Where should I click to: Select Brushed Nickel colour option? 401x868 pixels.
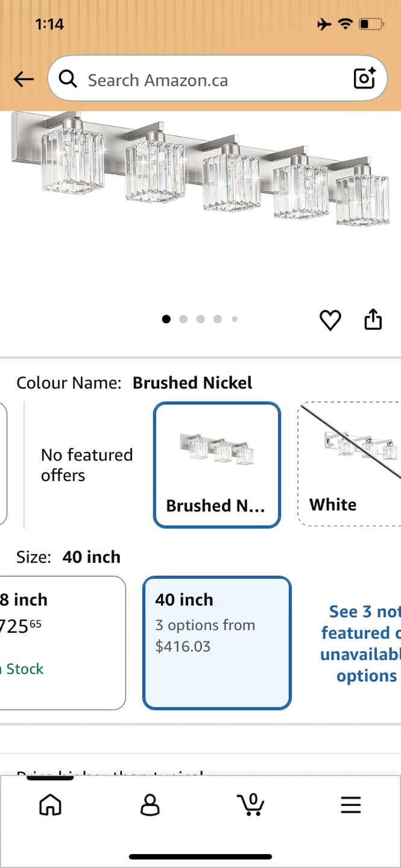coord(217,465)
